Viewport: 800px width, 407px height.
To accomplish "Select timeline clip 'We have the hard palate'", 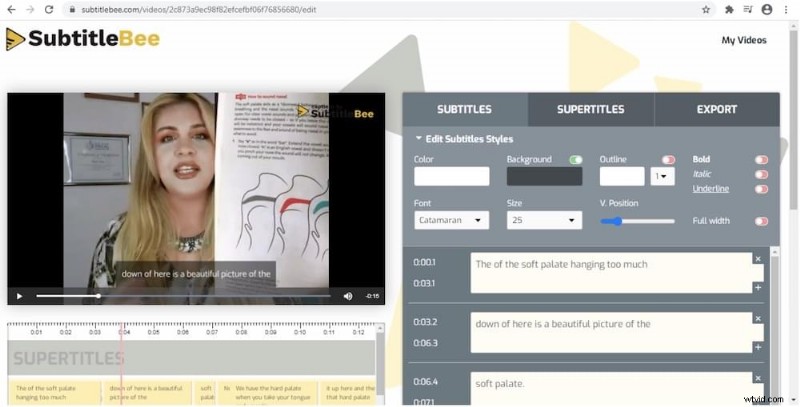I will click(269, 392).
